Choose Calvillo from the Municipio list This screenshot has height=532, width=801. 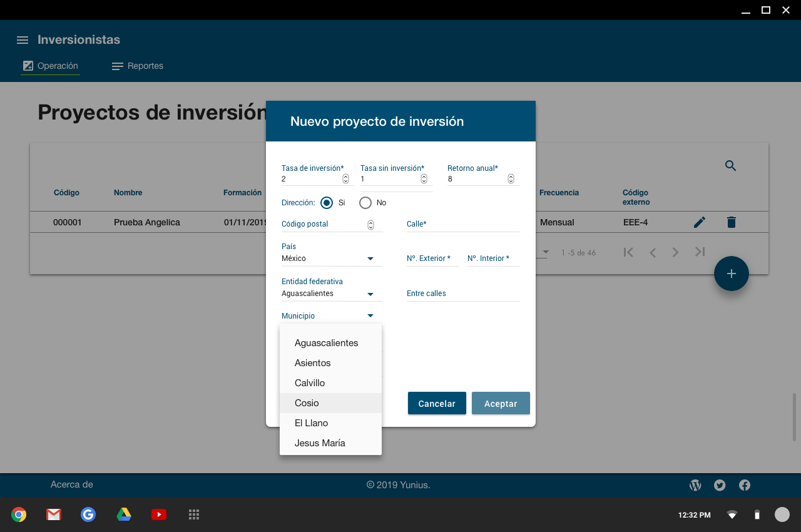point(310,383)
